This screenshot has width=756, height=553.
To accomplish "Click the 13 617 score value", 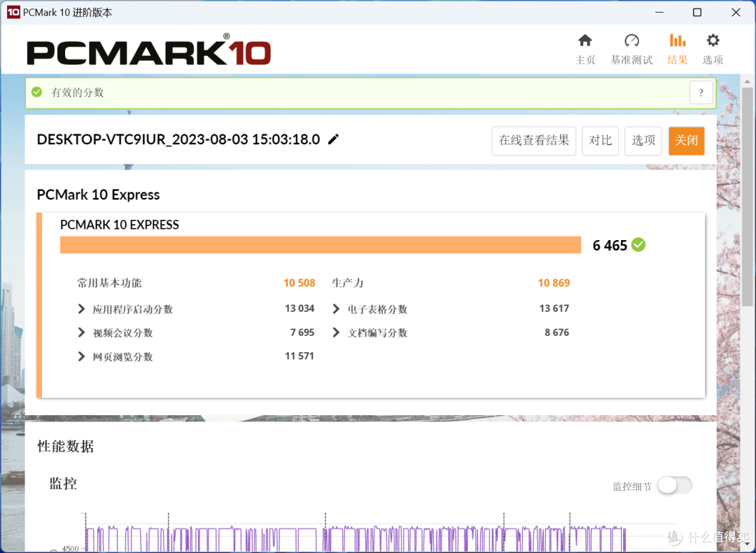I will pyautogui.click(x=554, y=309).
